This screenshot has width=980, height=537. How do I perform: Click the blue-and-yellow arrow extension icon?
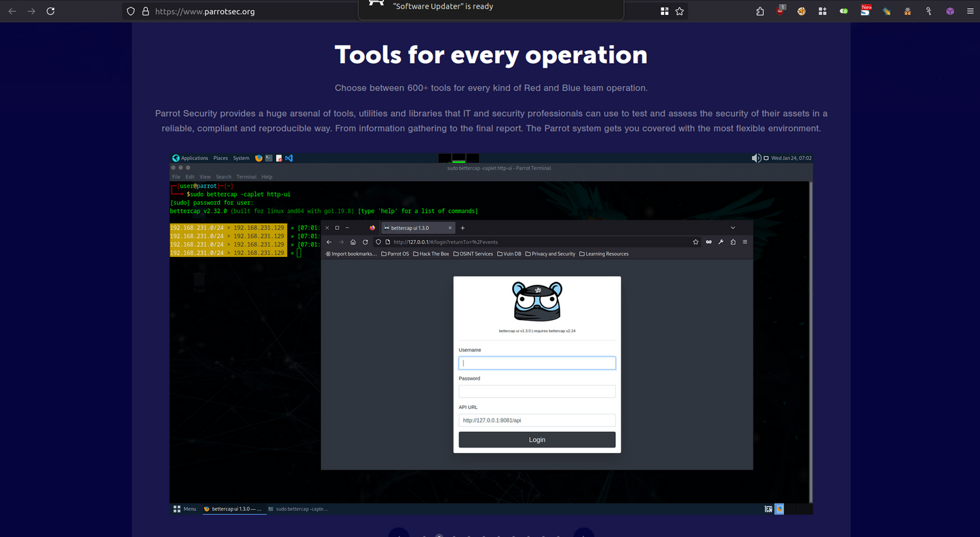pos(886,12)
